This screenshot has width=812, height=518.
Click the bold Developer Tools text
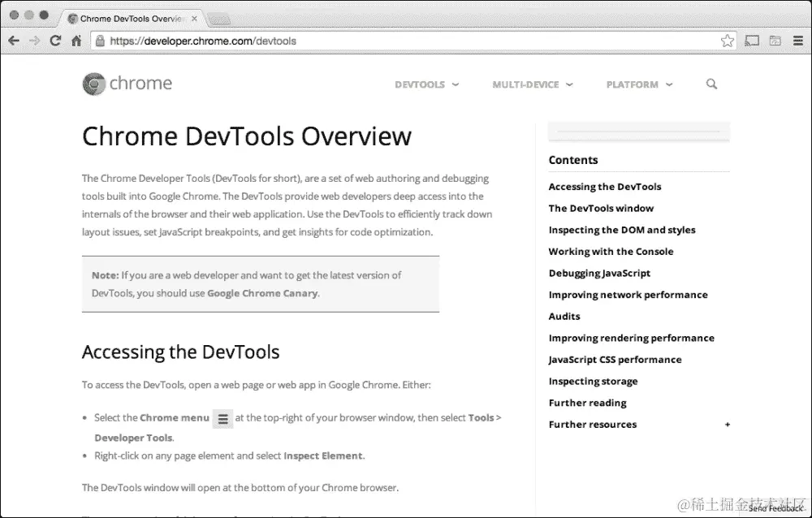coord(133,438)
